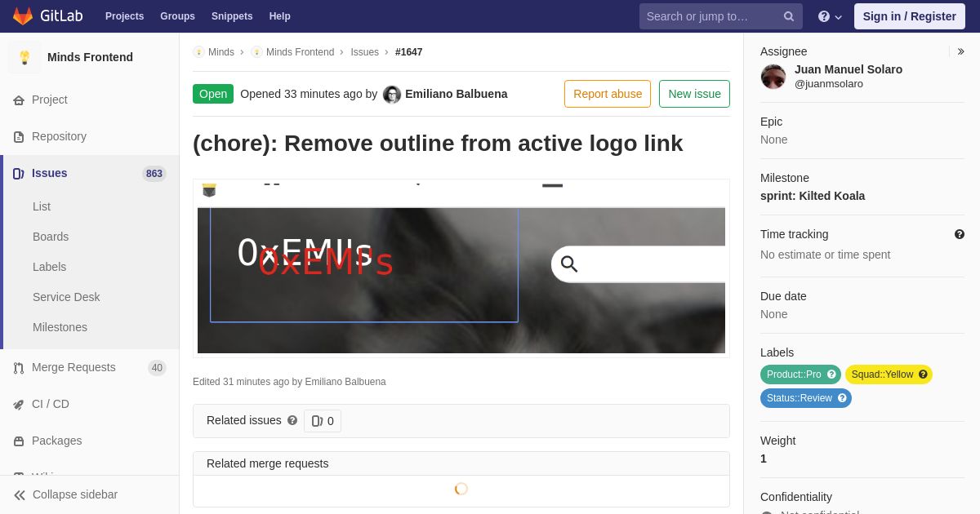The height and width of the screenshot is (514, 980).
Task: Click the Collapse sidebar text
Action: tap(75, 494)
